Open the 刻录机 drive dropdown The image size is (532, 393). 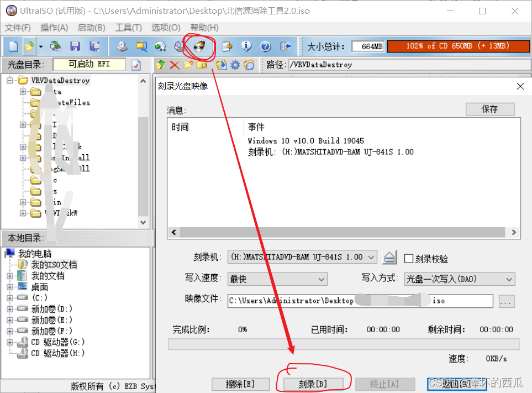(371, 257)
